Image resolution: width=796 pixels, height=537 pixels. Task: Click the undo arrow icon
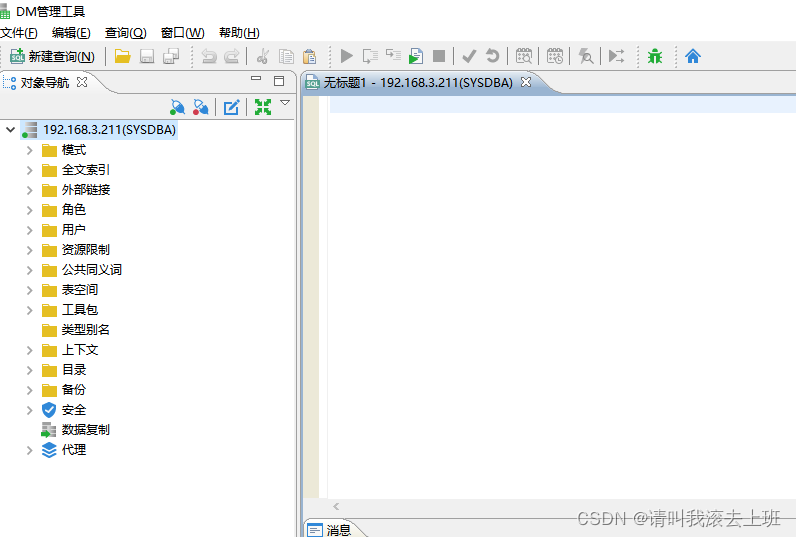209,56
